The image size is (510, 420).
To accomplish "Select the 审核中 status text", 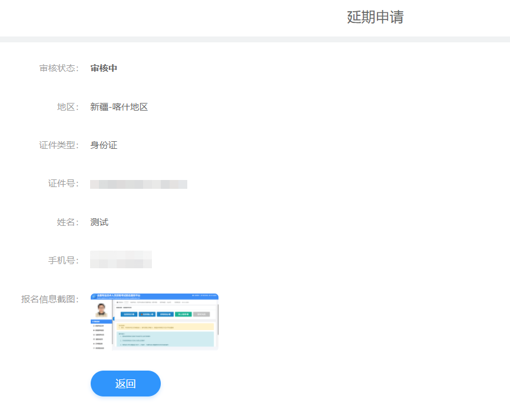I will pyautogui.click(x=104, y=68).
